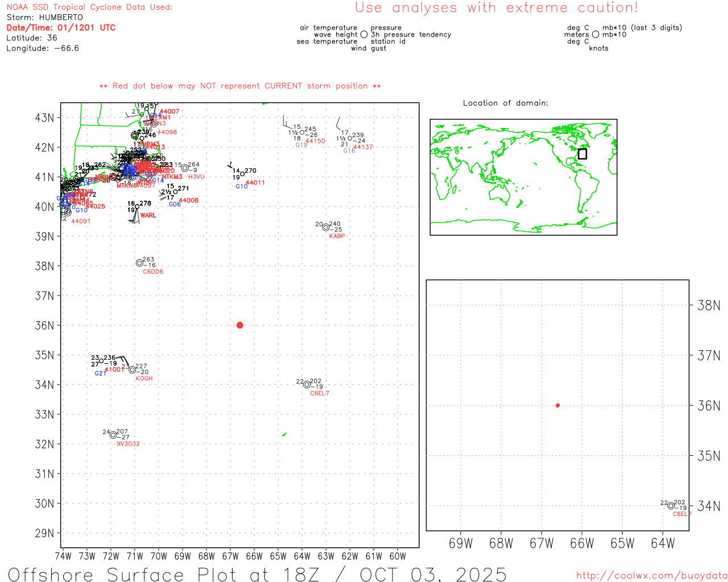The width and height of the screenshot is (728, 582).
Task: Click the small green Bermuda island outline
Action: pyautogui.click(x=284, y=434)
